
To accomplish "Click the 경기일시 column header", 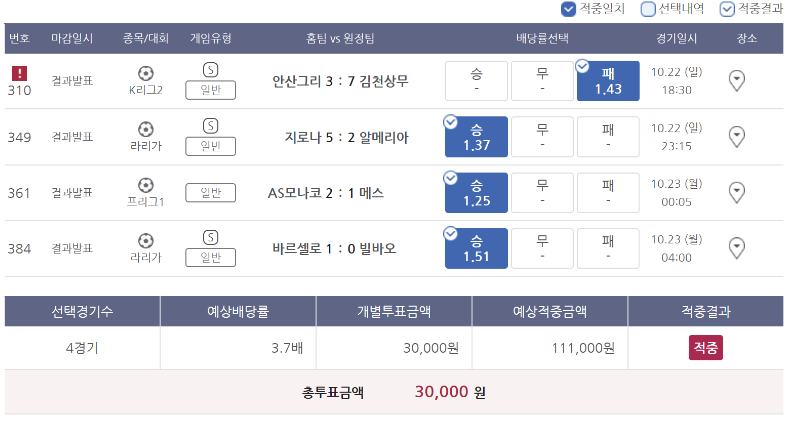I will (676, 38).
